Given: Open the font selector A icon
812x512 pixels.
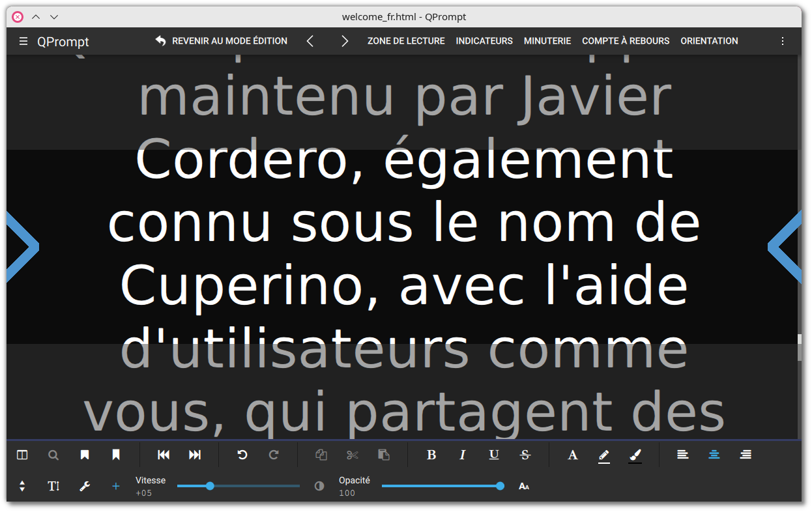Looking at the screenshot, I should (x=573, y=455).
